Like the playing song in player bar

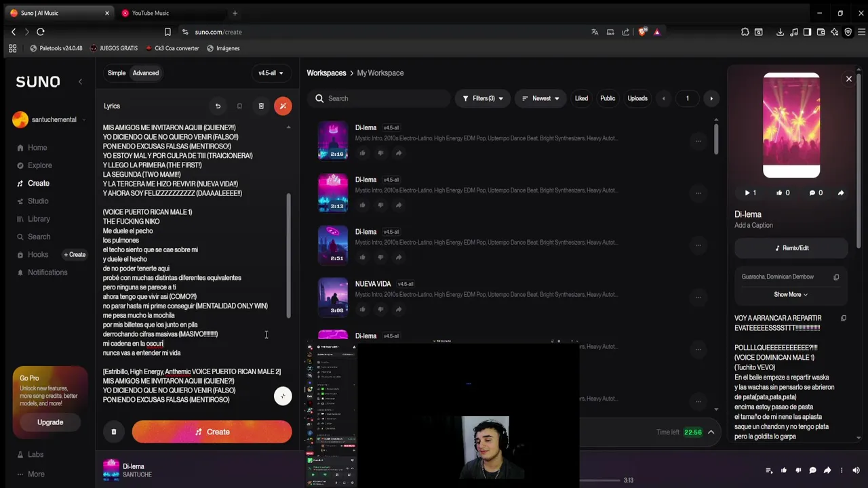click(784, 470)
